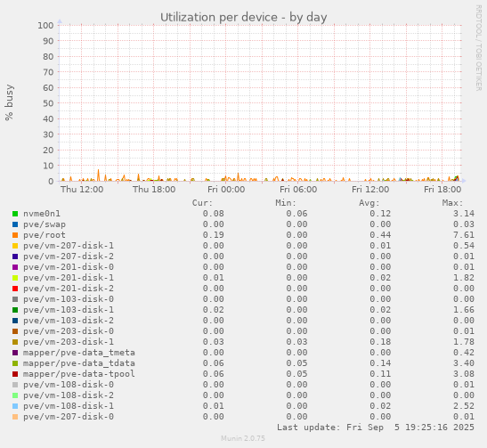
Task: Select the pve/vm-201-disk-1 label
Action: [69, 278]
